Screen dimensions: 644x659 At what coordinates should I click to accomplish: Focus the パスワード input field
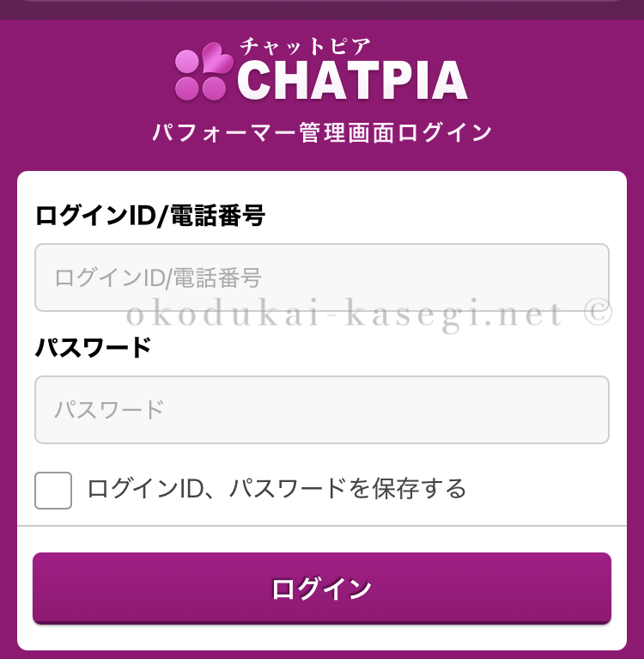[322, 410]
